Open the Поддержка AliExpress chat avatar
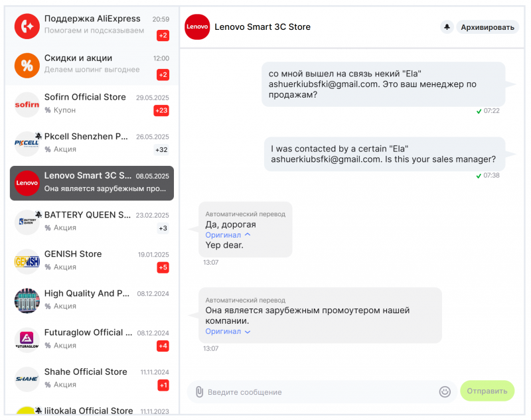Viewport: 531px width, 420px height. pyautogui.click(x=27, y=27)
